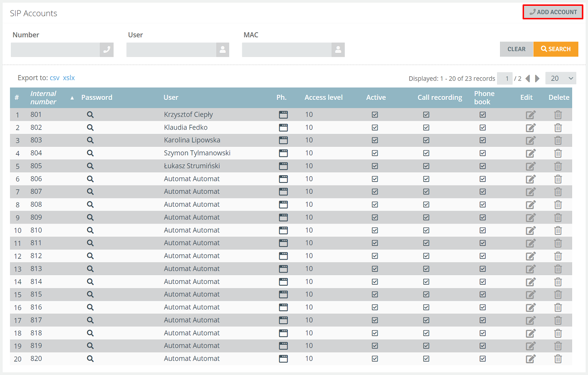Open phone icon in row 803
The height and width of the screenshot is (375, 588).
[283, 140]
